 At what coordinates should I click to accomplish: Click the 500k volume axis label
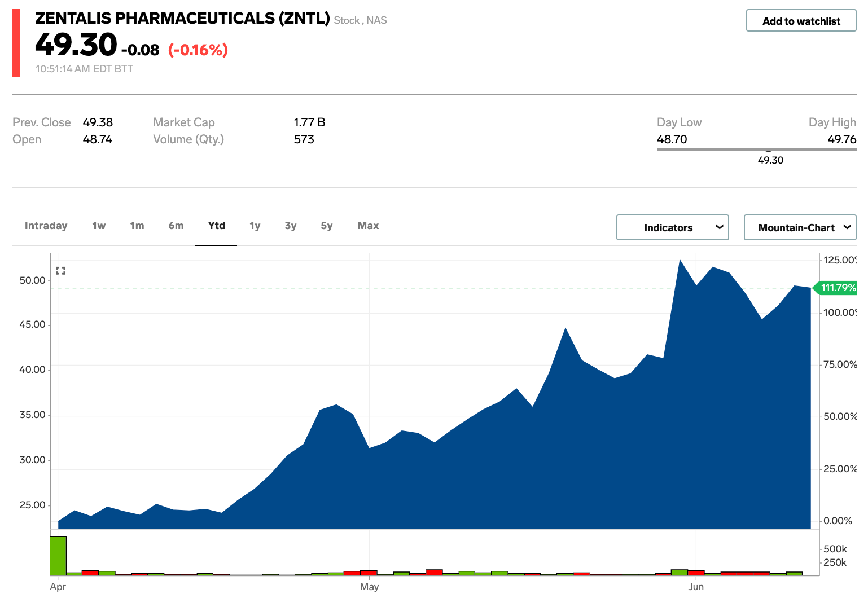[x=835, y=549]
